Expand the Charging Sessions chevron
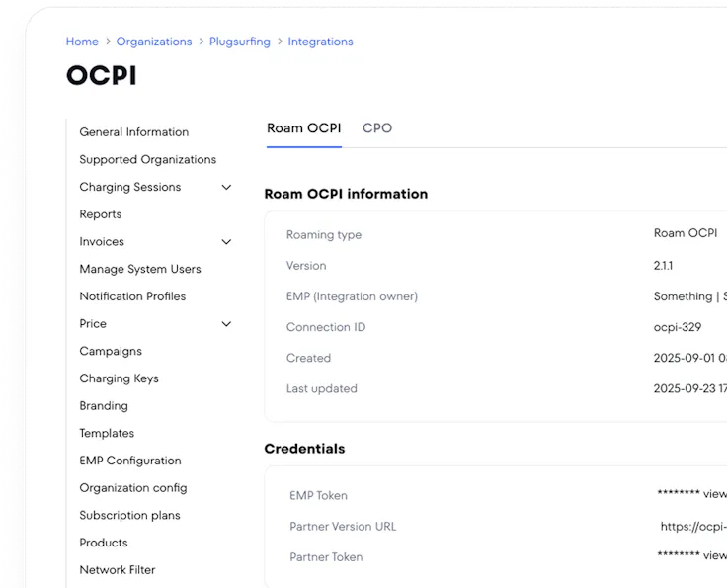 (x=226, y=188)
